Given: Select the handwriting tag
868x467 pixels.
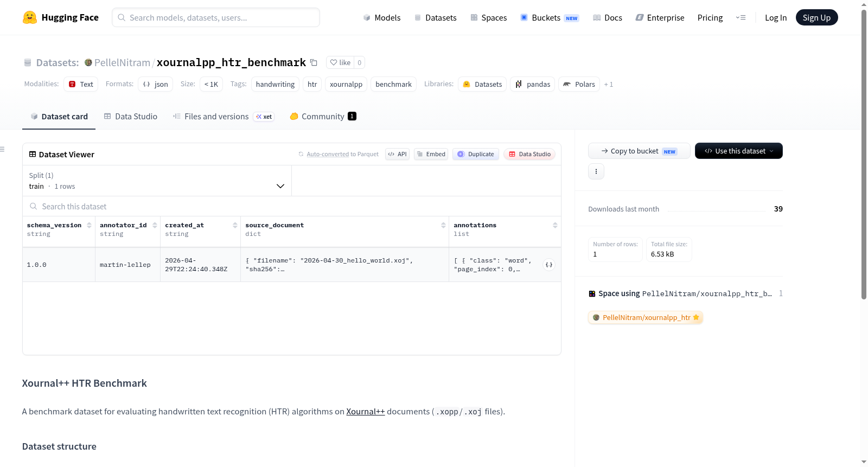Looking at the screenshot, I should click(x=275, y=84).
